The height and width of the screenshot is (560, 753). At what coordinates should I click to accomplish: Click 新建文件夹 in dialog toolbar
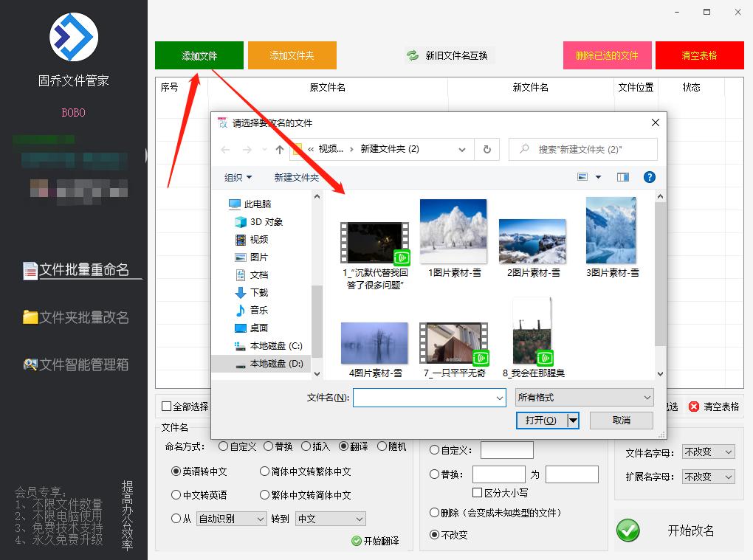(x=295, y=177)
